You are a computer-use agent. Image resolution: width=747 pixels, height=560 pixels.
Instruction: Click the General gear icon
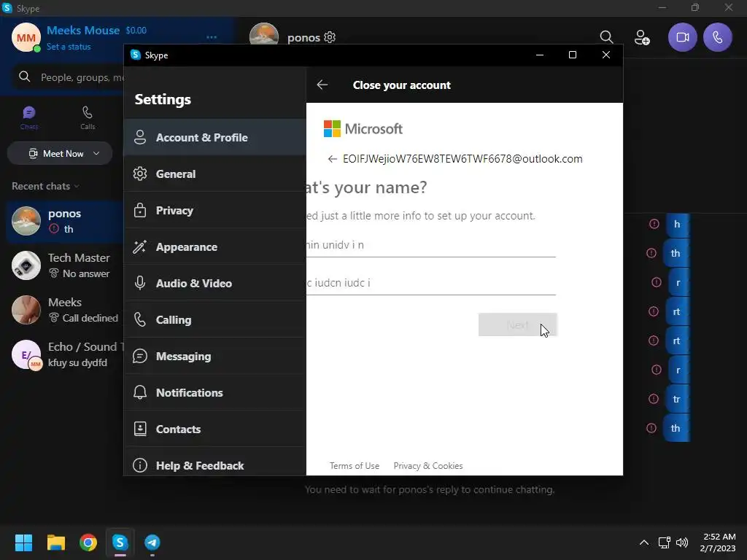click(140, 174)
